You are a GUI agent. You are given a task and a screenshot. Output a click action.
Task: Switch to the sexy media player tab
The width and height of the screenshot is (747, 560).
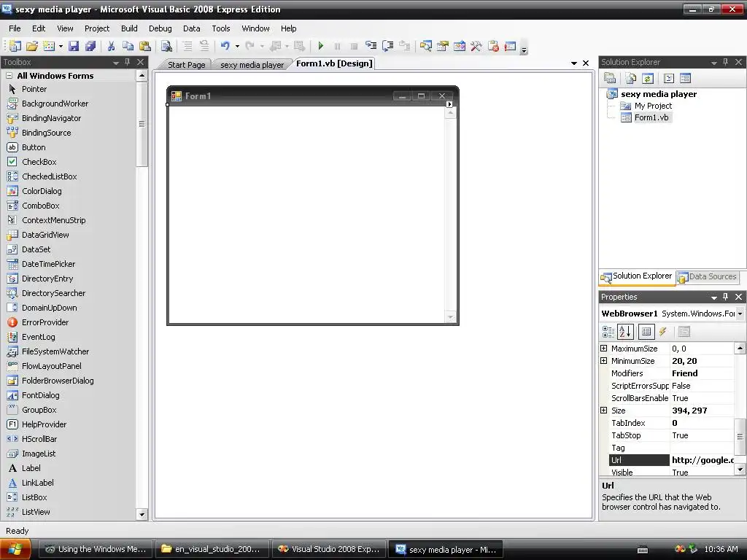[x=252, y=65]
